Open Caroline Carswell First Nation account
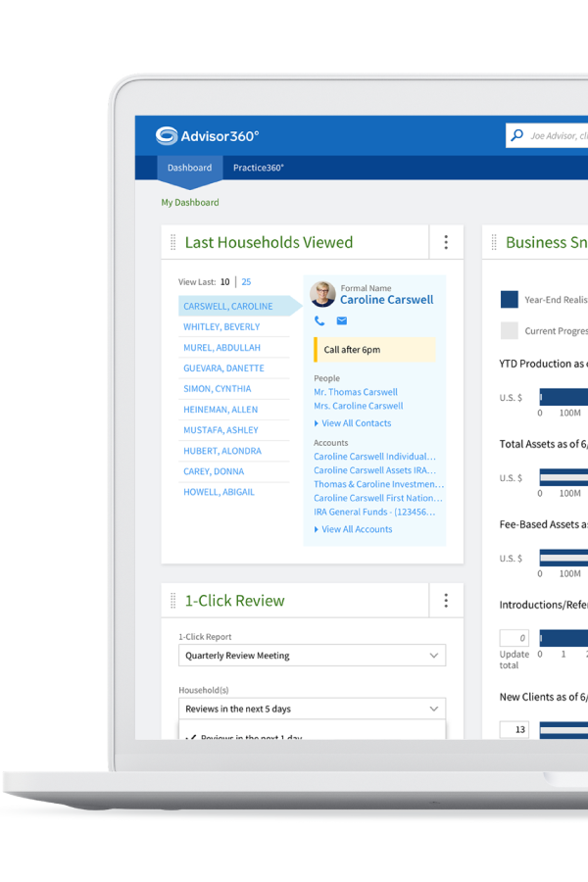588x882 pixels. point(378,498)
